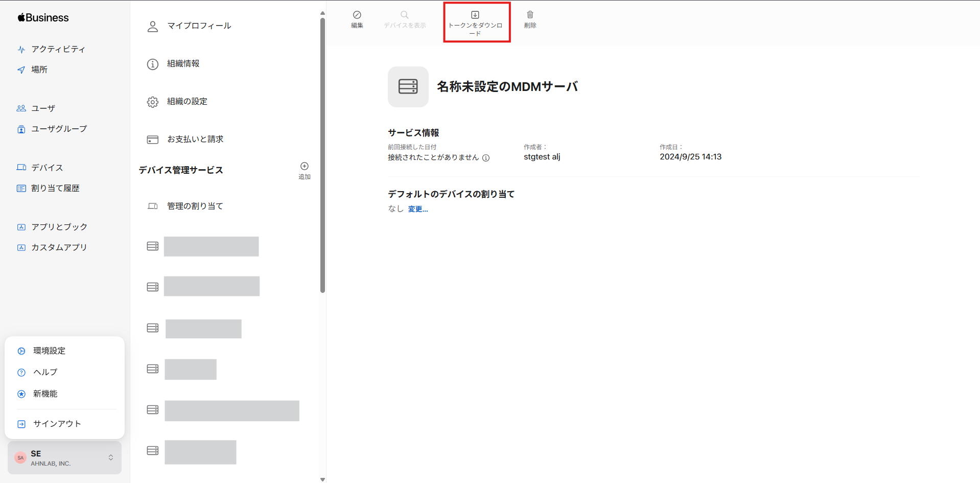Open the 新機能 menu item

click(44, 394)
